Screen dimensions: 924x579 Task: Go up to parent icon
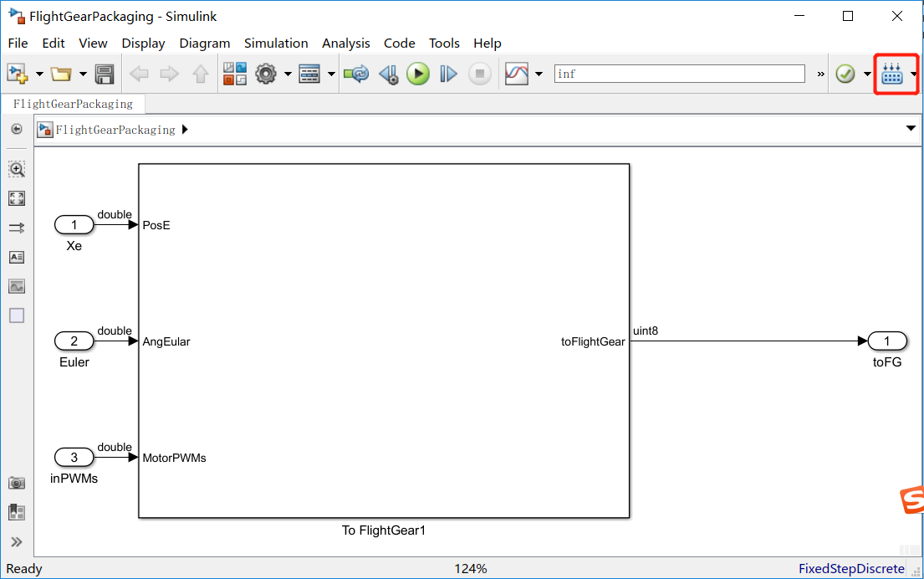click(x=201, y=74)
